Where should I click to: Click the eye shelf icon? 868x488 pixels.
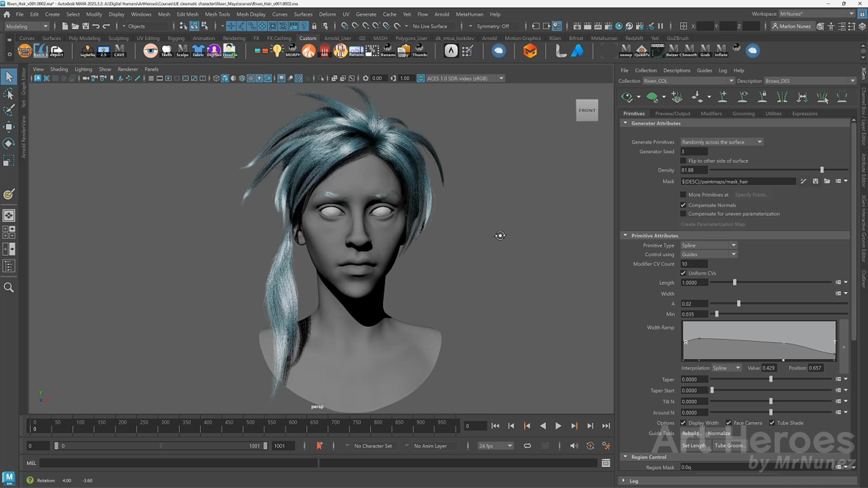(151, 51)
